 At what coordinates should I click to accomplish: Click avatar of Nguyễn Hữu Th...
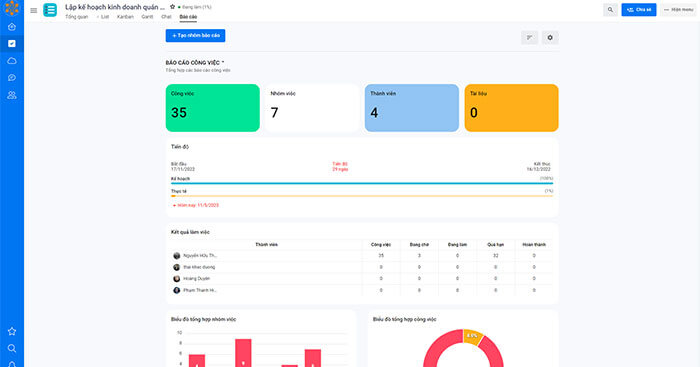pyautogui.click(x=177, y=256)
